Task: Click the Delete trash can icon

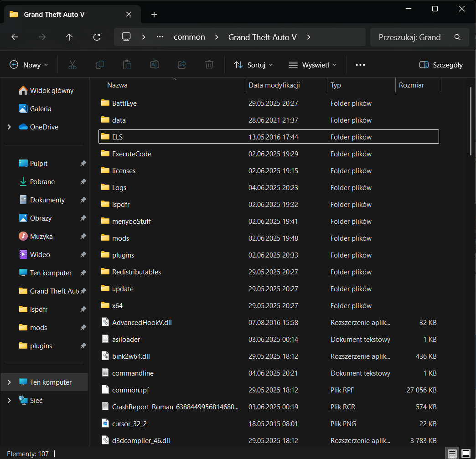Action: 209,65
